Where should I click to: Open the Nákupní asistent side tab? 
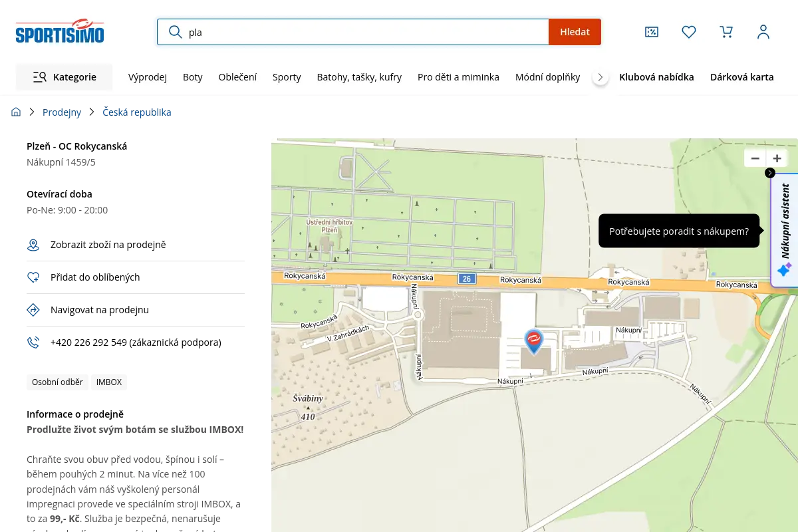(x=785, y=230)
